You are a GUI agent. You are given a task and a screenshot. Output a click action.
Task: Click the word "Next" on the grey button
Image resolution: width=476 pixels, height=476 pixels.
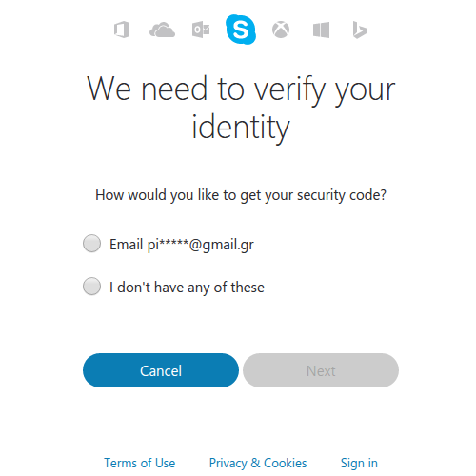click(321, 371)
